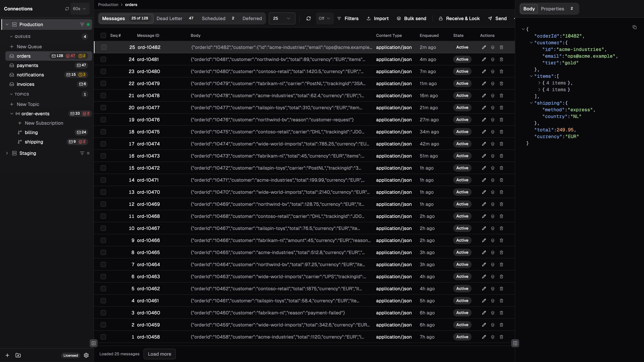The height and width of the screenshot is (362, 644).
Task: Collapse the "shipping" JSON node
Action: (531, 103)
